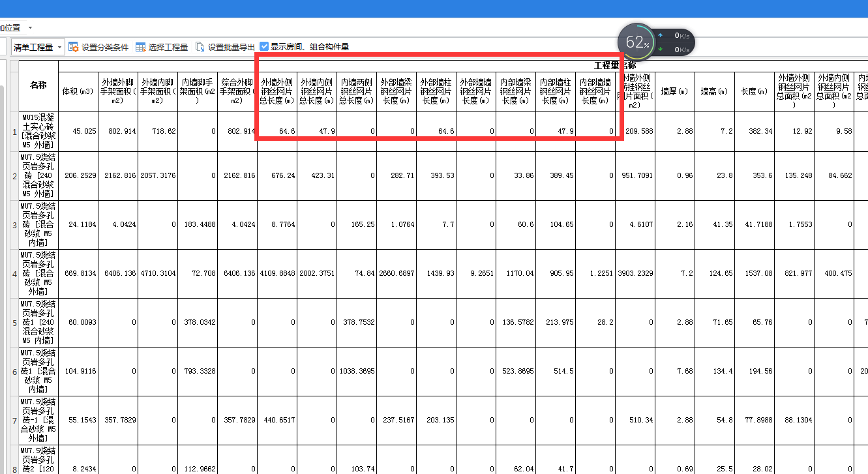The width and height of the screenshot is (868, 474).
Task: Click cell 378.7532 in row 5
Action: pos(357,323)
